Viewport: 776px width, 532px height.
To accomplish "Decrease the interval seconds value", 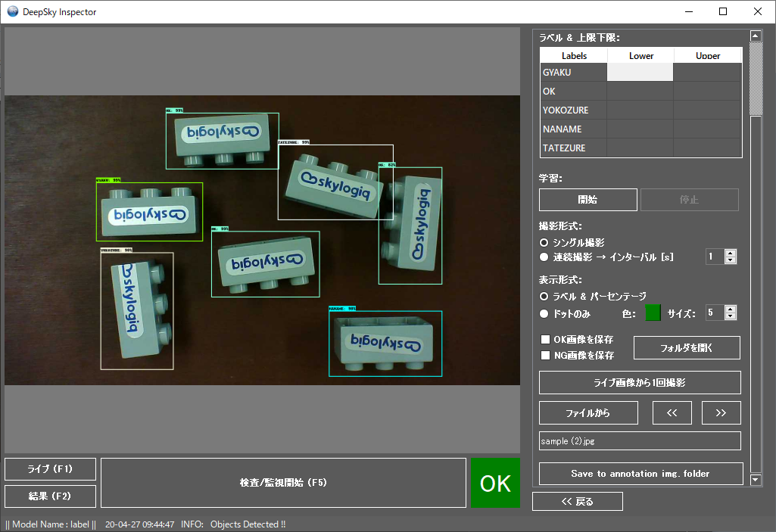I will pyautogui.click(x=731, y=260).
